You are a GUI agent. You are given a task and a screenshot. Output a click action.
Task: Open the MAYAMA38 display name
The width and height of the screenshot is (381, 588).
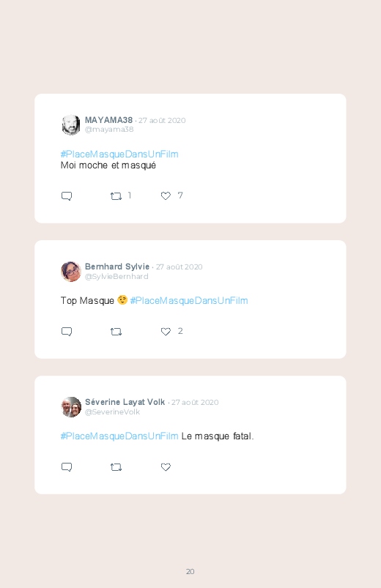tap(108, 120)
